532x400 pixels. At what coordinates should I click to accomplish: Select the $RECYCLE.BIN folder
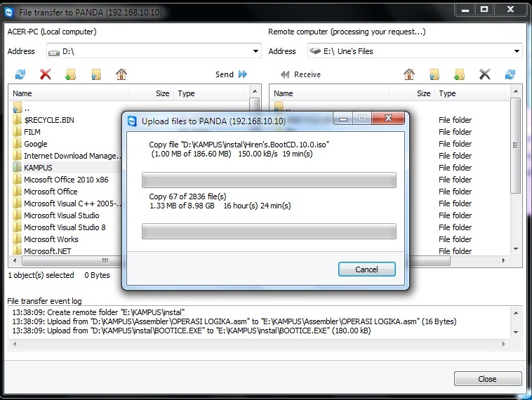coord(49,120)
